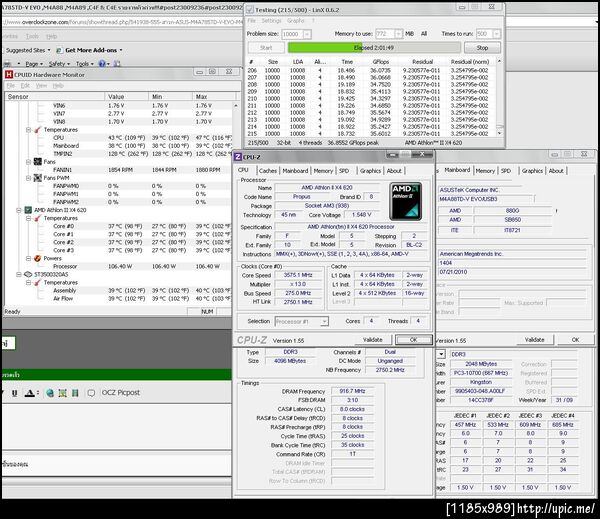This screenshot has width=600, height=519.
Task: Click the CPU-Z purple title bar icon
Action: pos(238,156)
